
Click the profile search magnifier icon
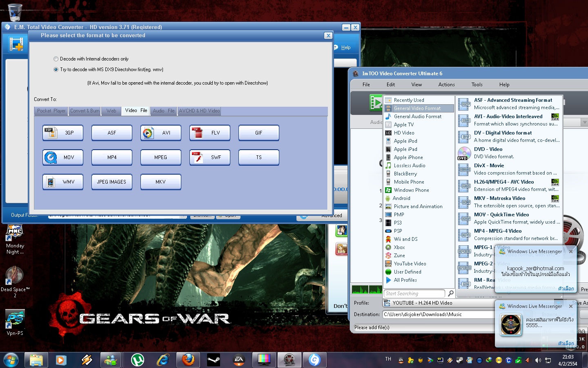click(x=450, y=293)
